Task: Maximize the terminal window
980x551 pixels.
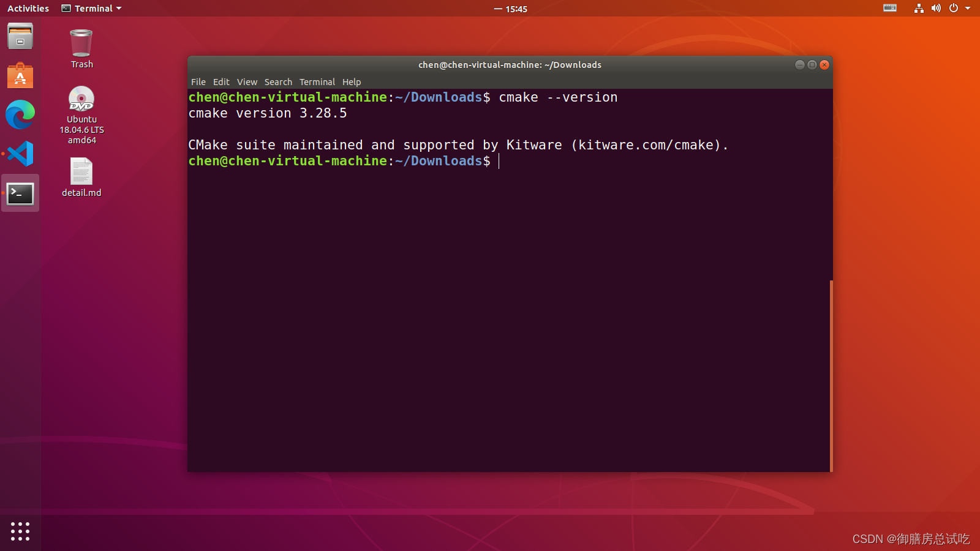Action: (x=812, y=65)
